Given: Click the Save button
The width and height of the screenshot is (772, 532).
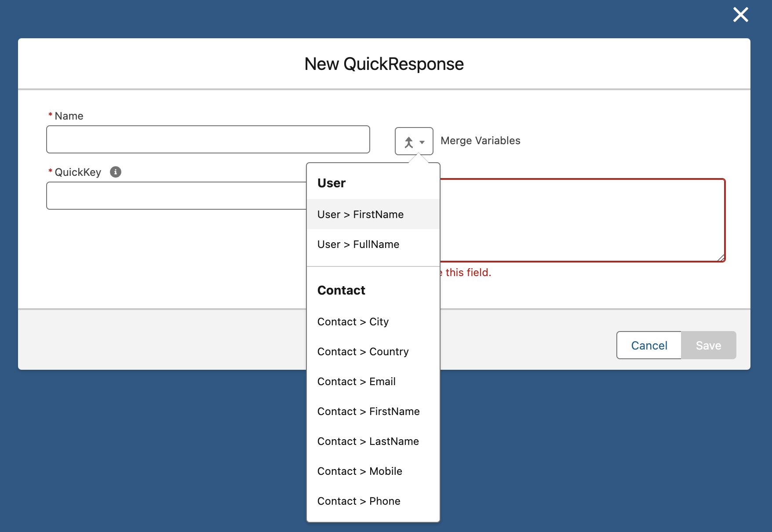Looking at the screenshot, I should (x=708, y=345).
